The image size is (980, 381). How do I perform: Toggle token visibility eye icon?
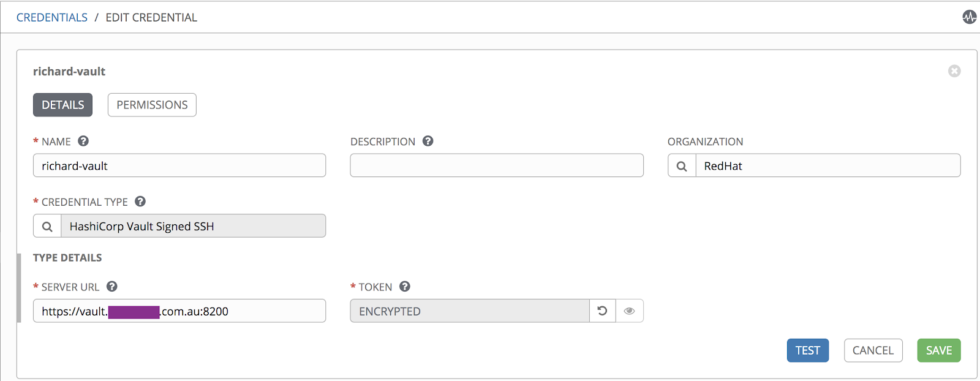[x=629, y=311]
